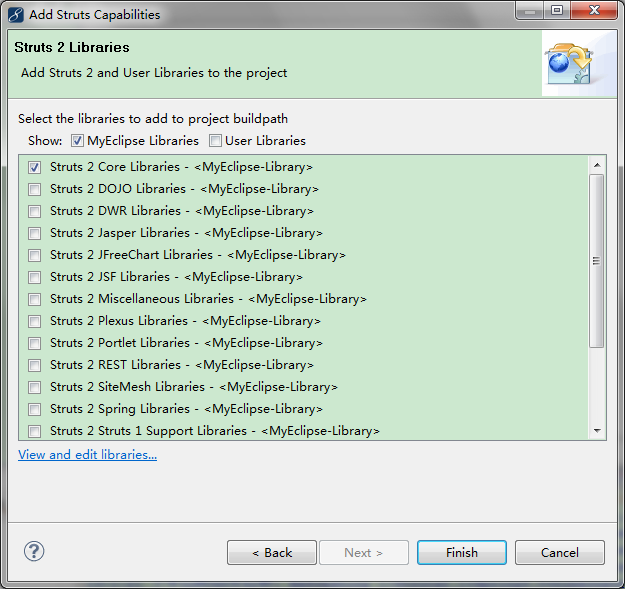Check Struts 2 Jasper Libraries

35,233
